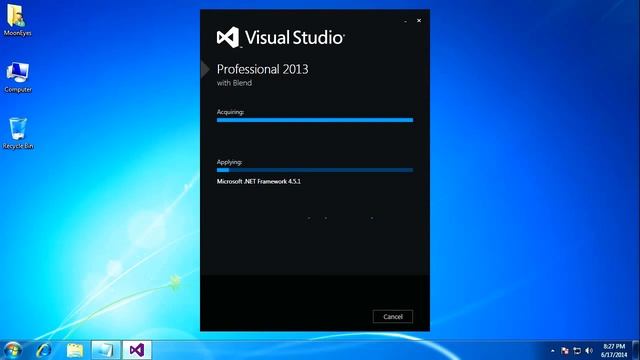Open the MoonEyes folder on desktop
Viewport: 640px width, 360px height.
[17, 20]
